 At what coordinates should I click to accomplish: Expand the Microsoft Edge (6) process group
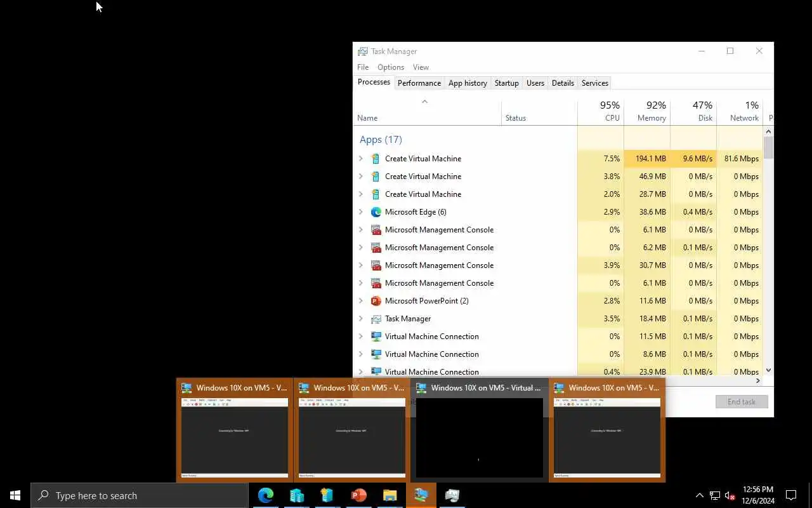pyautogui.click(x=361, y=212)
